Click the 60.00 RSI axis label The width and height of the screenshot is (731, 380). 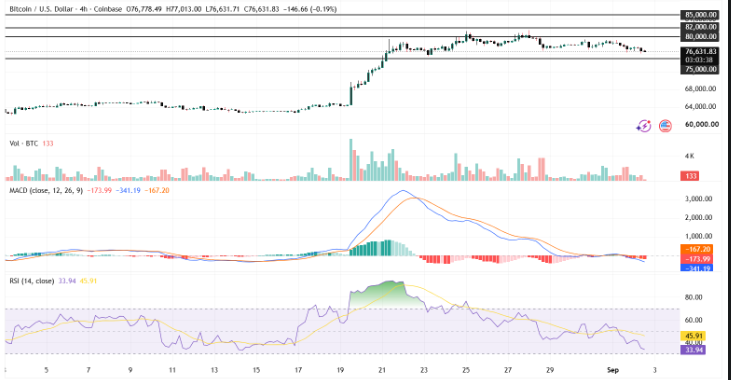(693, 320)
